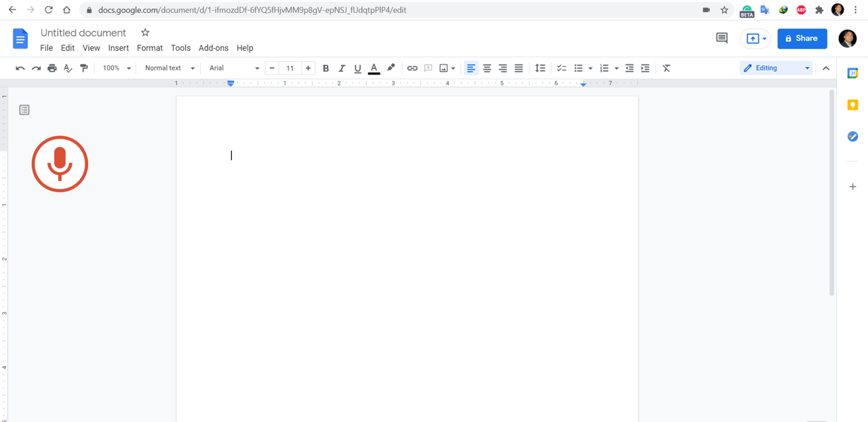Open the Insert menu

pyautogui.click(x=118, y=48)
